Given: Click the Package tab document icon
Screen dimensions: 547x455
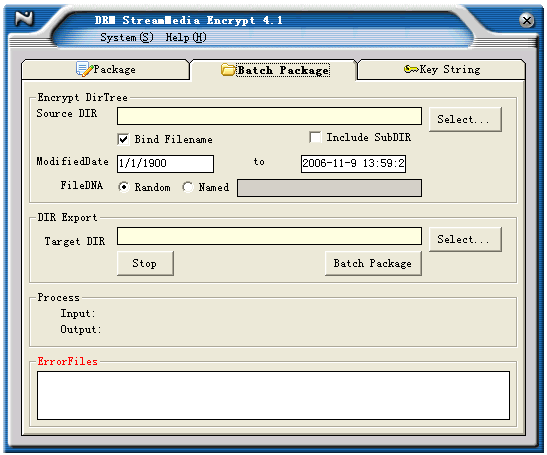Looking at the screenshot, I should click(x=84, y=69).
